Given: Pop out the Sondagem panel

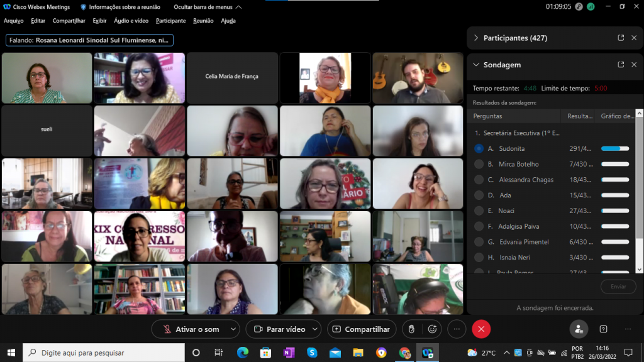Looking at the screenshot, I should (621, 65).
